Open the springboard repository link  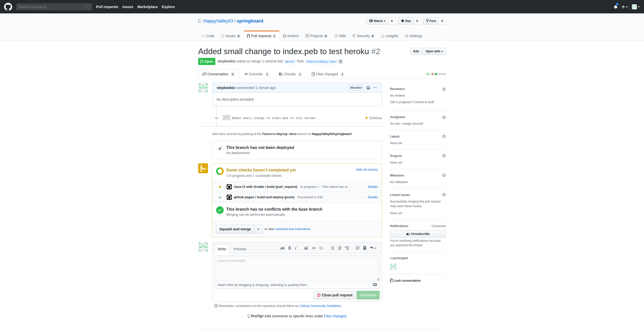point(250,21)
